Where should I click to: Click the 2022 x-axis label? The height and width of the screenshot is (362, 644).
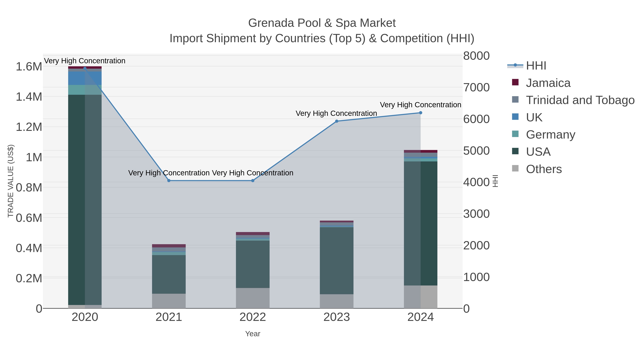(x=253, y=317)
